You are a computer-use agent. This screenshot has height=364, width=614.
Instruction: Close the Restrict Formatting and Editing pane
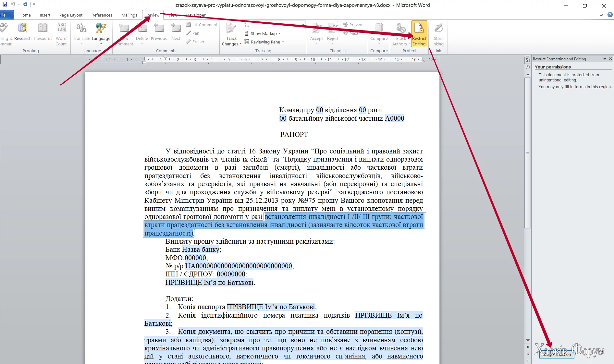coord(610,59)
